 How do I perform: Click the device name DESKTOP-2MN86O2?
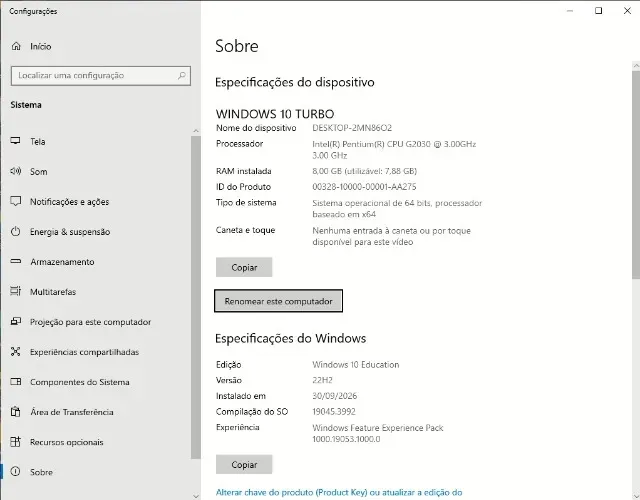[352, 128]
